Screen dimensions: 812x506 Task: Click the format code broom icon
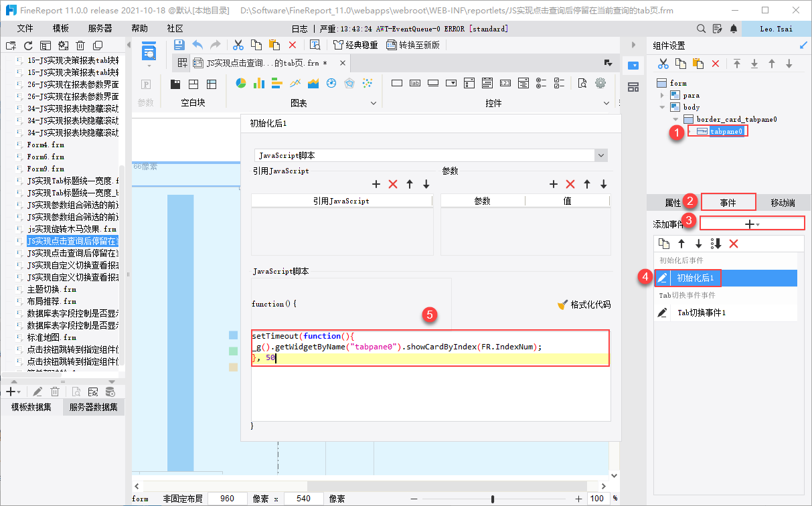point(562,305)
